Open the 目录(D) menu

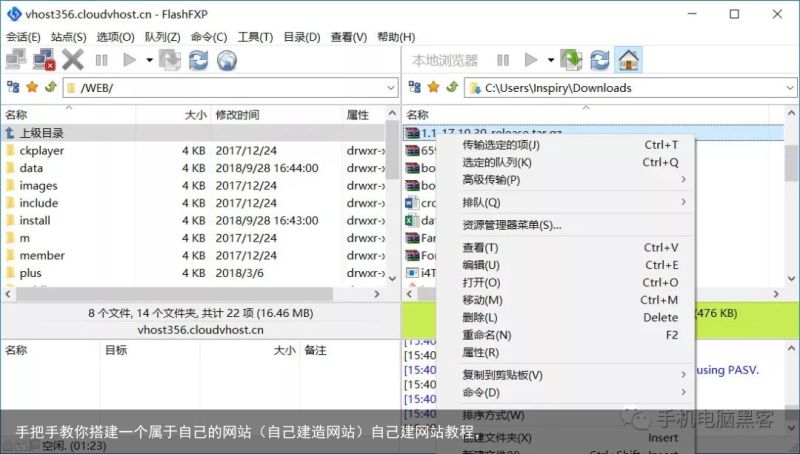click(x=302, y=37)
